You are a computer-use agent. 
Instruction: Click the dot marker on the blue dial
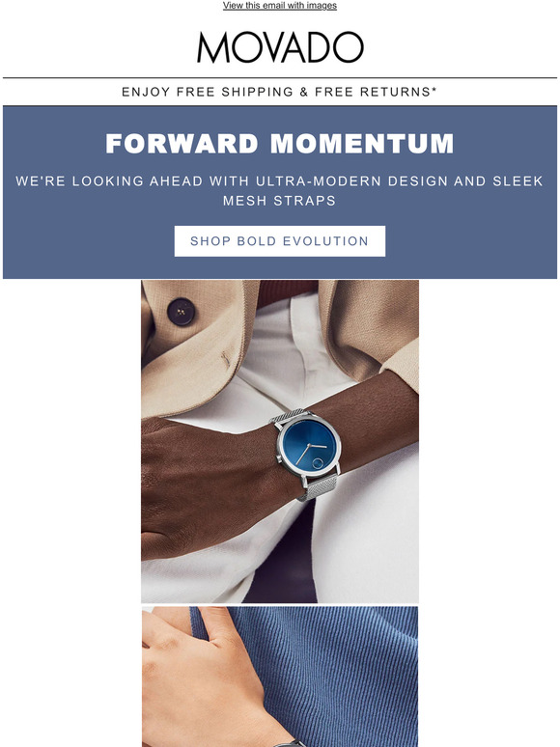pyautogui.click(x=318, y=462)
